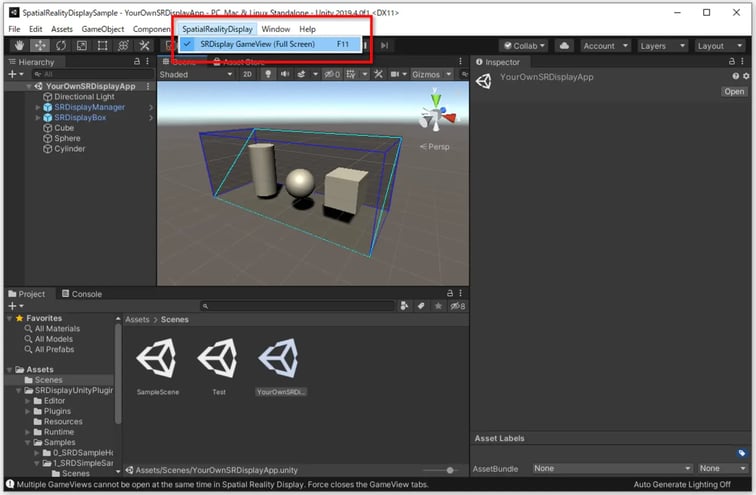The height and width of the screenshot is (495, 756).
Task: Toggle scene lighting with lightbulb icon
Action: 268,74
